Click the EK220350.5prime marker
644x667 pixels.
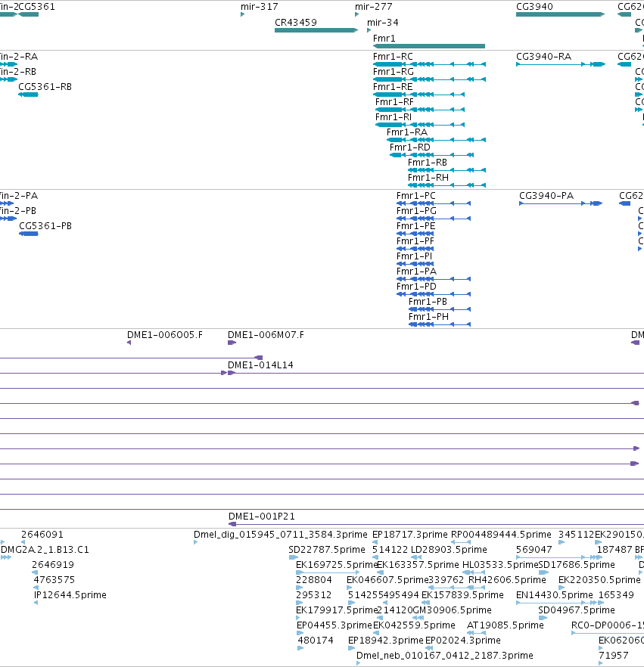[x=562, y=588]
